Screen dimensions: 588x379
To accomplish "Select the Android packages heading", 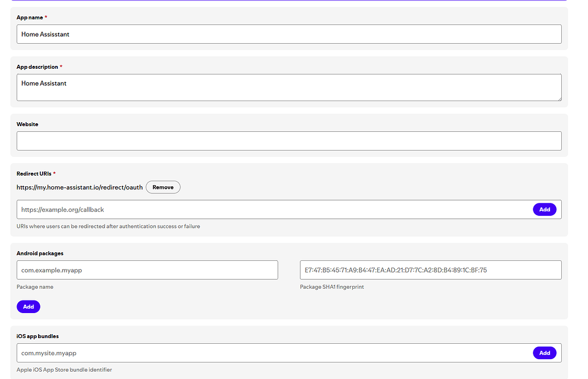I will [40, 253].
